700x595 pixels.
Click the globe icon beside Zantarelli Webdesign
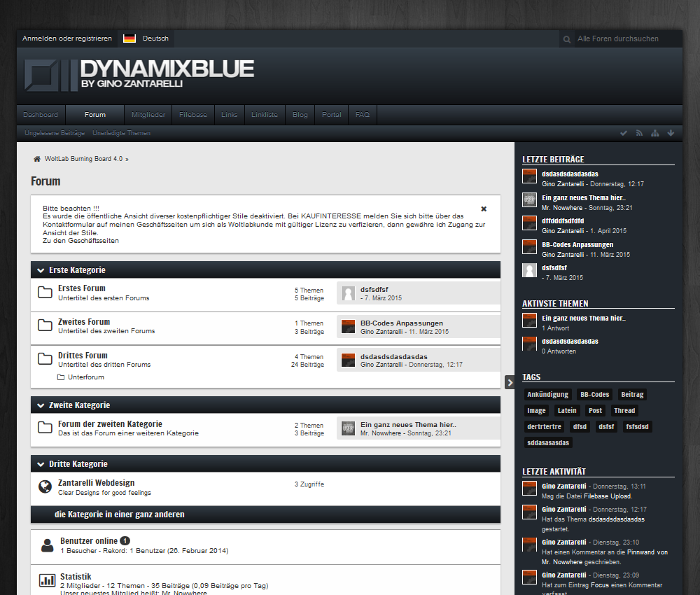[45, 486]
